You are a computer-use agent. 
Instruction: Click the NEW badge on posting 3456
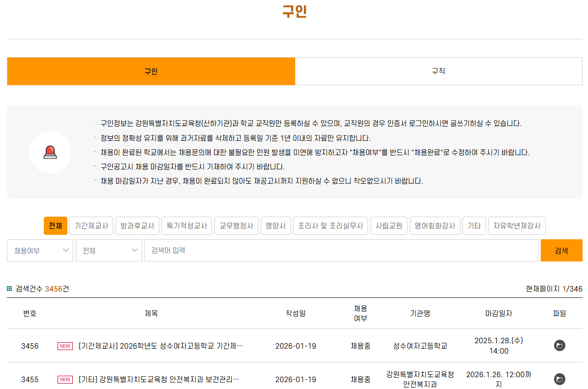[64, 346]
